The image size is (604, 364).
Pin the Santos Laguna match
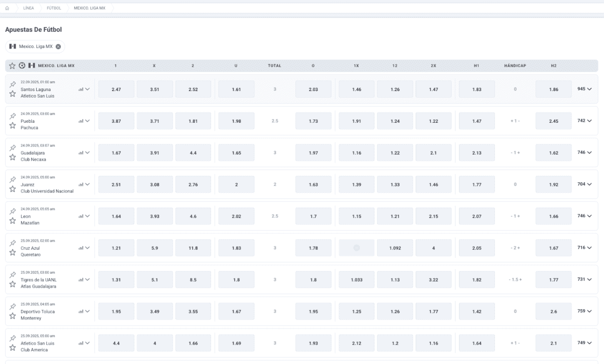point(13,85)
